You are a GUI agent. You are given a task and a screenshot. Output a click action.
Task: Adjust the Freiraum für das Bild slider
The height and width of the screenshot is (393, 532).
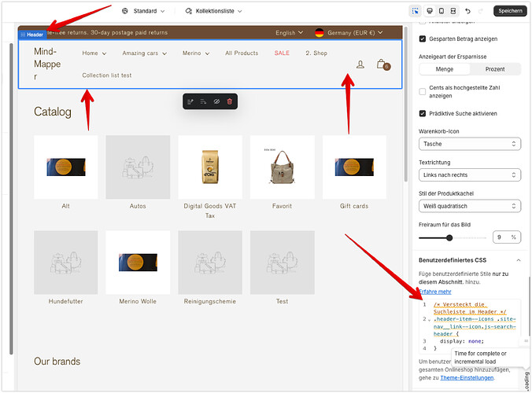click(449, 238)
